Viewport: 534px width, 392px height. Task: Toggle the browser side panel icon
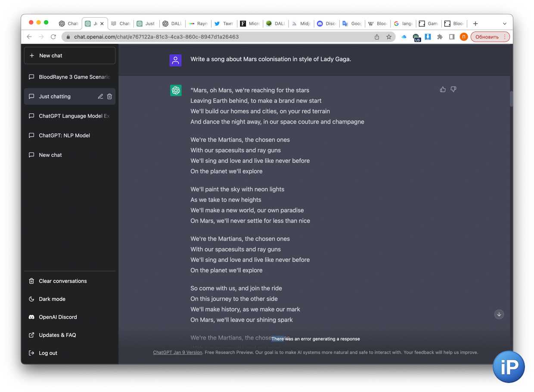[x=452, y=37]
